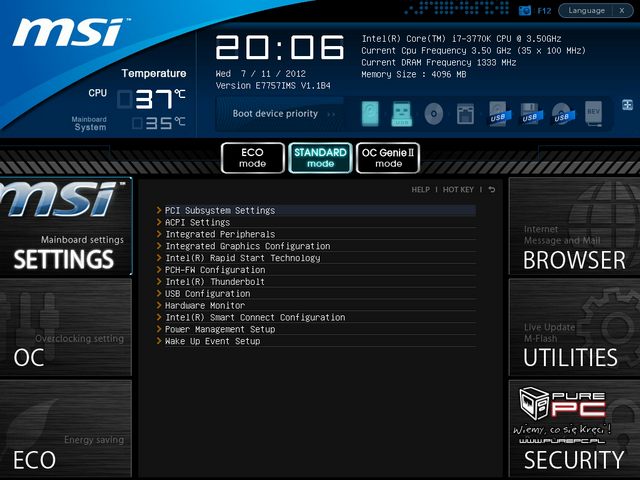
Task: Click the F12 screenshot camera icon
Action: coord(525,11)
